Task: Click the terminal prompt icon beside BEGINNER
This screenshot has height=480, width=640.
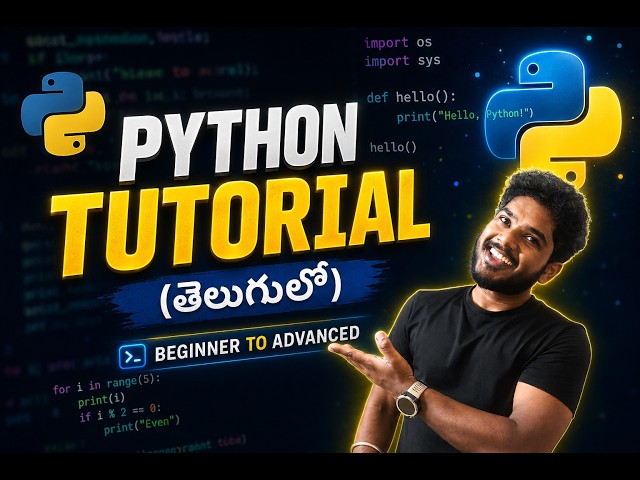Action: [132, 357]
